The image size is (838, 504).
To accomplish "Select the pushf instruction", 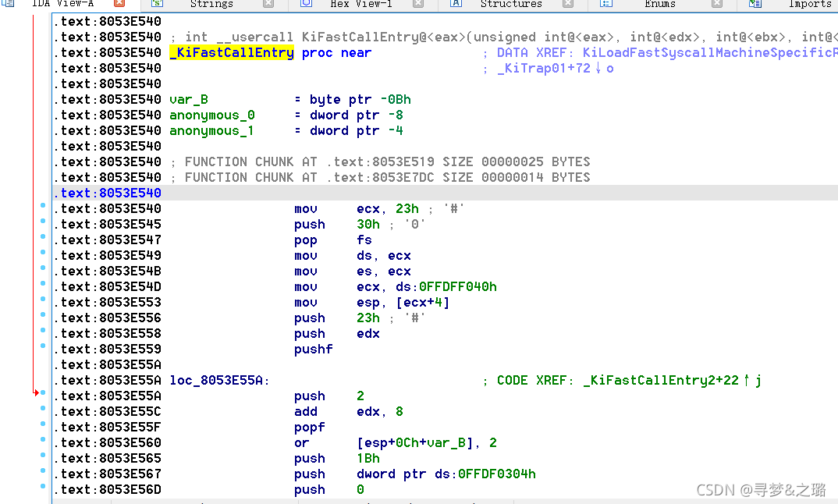I will pos(313,350).
